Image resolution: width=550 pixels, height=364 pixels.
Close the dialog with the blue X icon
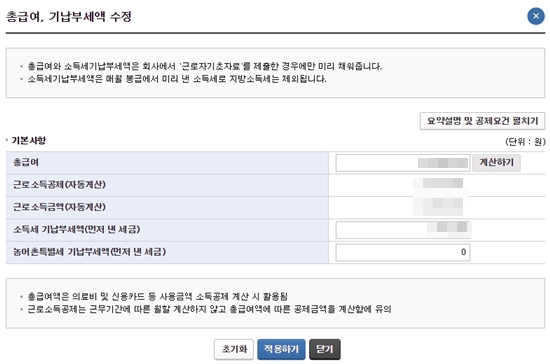(536, 16)
